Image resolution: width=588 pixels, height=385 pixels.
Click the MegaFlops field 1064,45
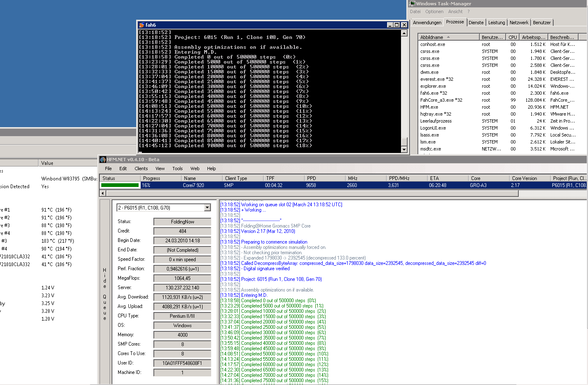point(182,278)
